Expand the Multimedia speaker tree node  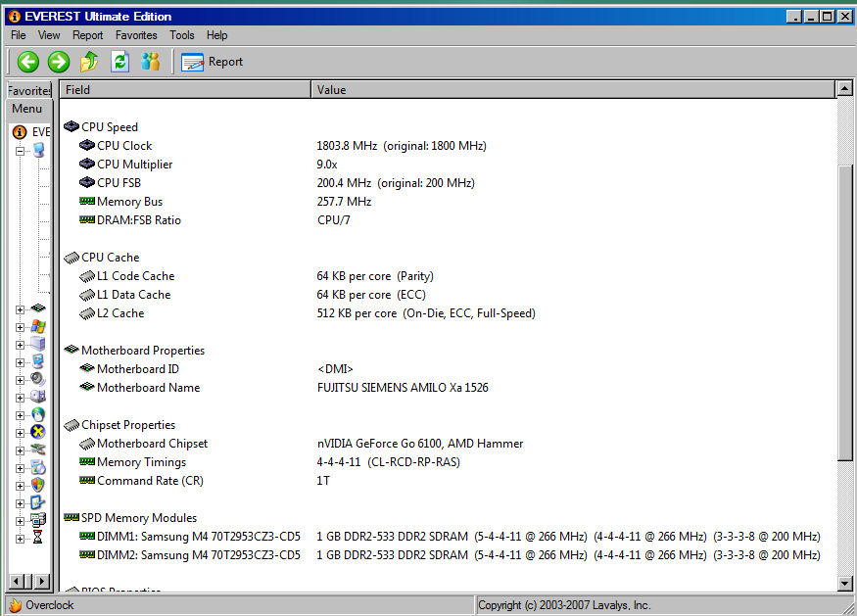[20, 380]
